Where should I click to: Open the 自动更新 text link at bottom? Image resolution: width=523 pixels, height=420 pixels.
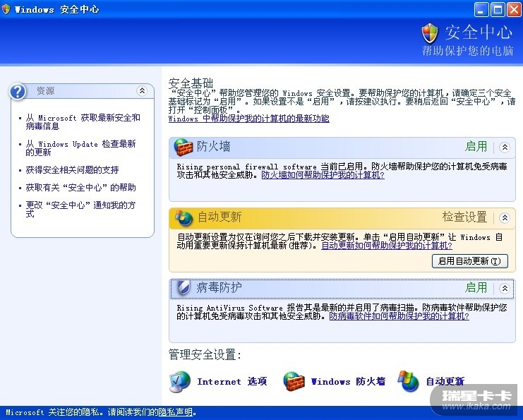(445, 381)
